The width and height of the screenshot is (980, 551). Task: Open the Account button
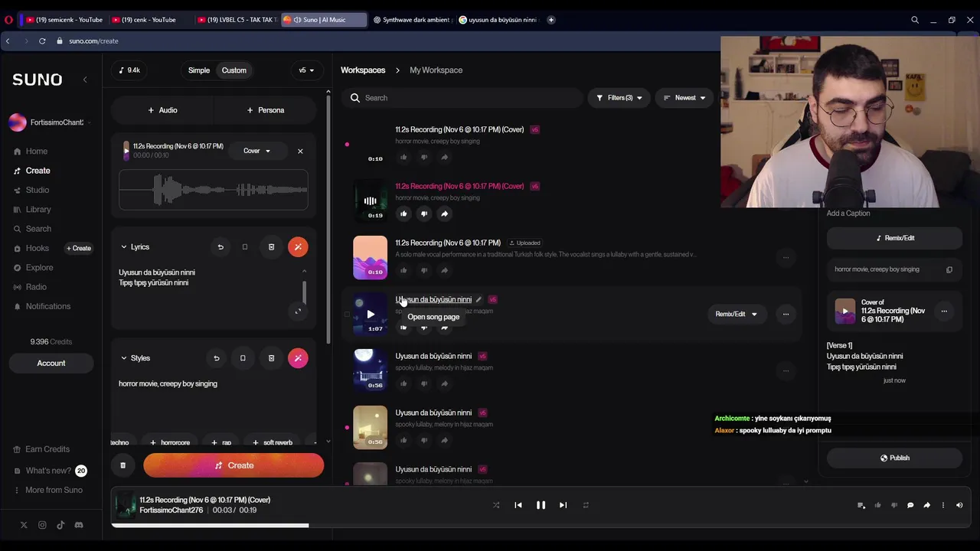[x=51, y=363]
